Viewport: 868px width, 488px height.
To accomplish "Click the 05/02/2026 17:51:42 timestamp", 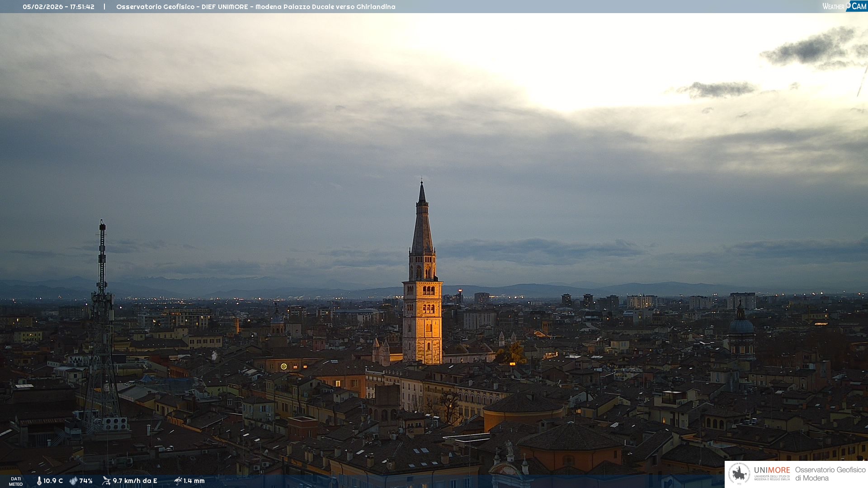I will click(x=59, y=7).
